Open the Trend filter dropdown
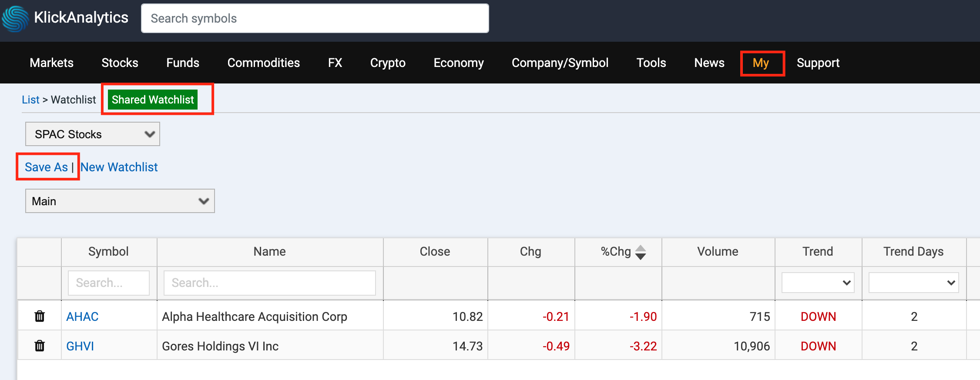980x380 pixels. [818, 283]
